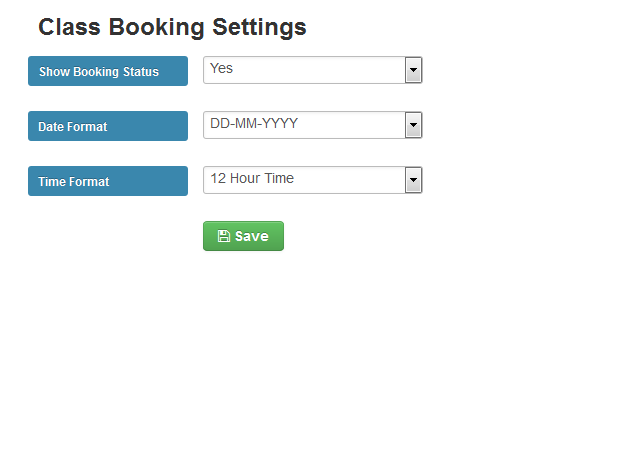
Task: Click the '12 Hour Time' selected value
Action: (x=252, y=178)
